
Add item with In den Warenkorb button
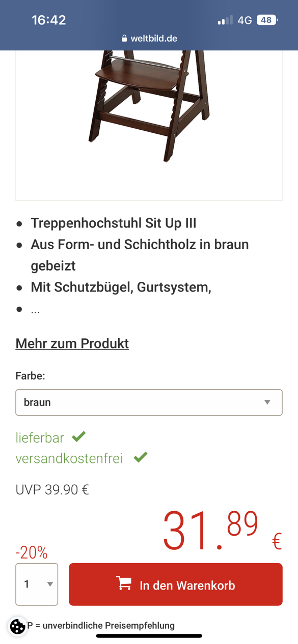tap(176, 584)
